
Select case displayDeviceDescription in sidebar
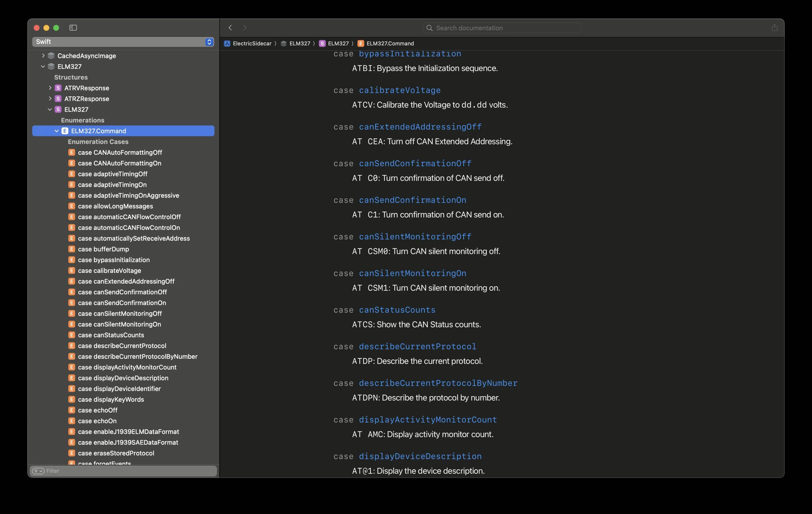123,378
